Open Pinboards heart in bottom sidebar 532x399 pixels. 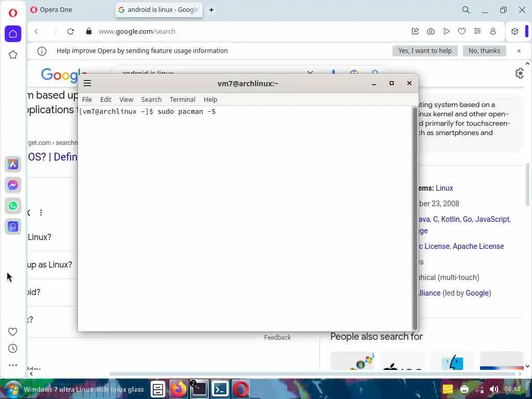[12, 331]
